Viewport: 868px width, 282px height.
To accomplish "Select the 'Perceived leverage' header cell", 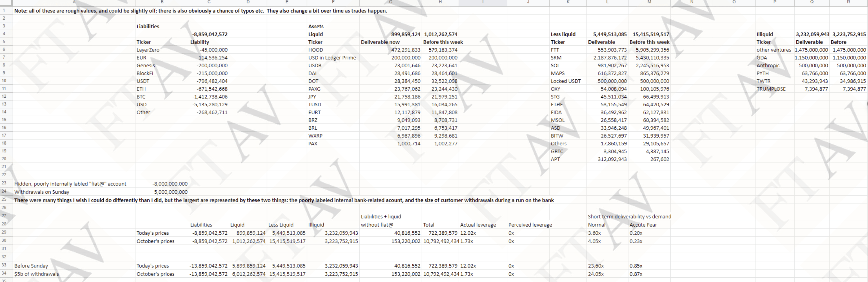I will 530,225.
